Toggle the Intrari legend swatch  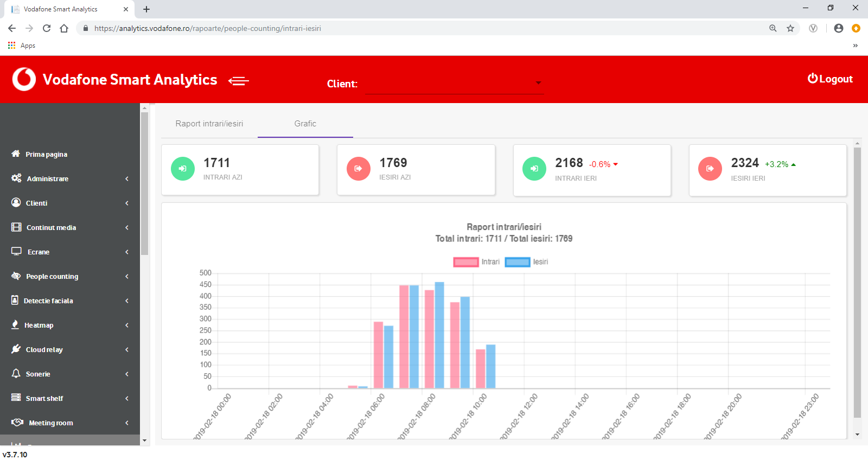tap(466, 262)
